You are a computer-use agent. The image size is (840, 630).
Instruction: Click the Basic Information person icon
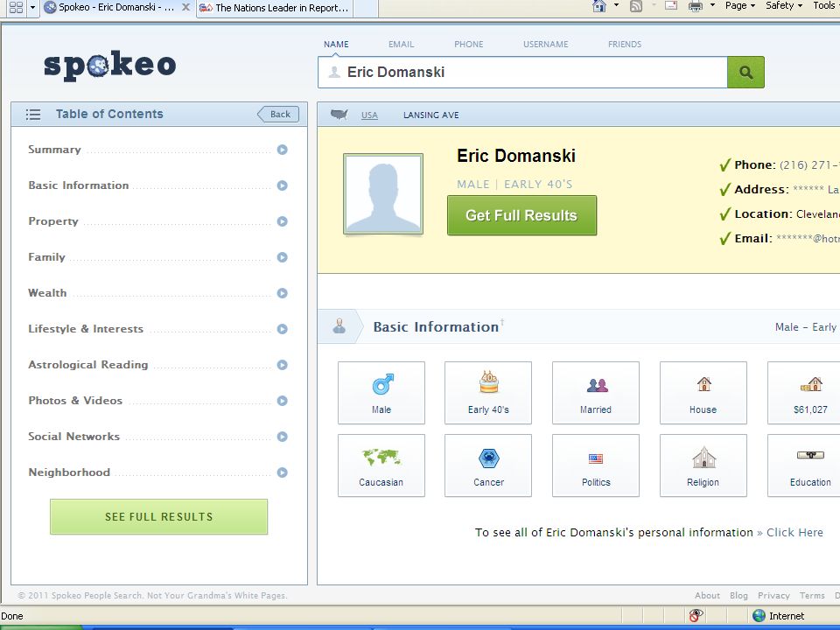point(339,325)
